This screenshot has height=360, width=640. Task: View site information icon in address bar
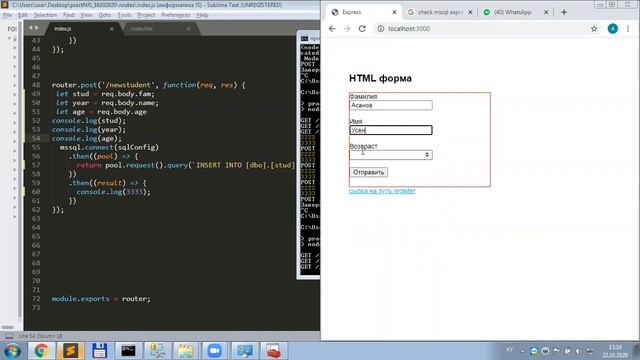(380, 29)
